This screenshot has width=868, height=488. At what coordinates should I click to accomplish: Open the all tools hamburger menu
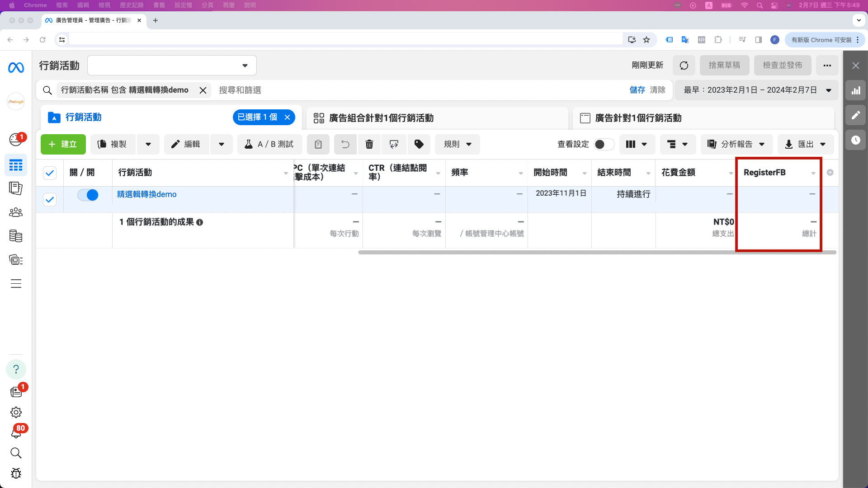point(16,284)
